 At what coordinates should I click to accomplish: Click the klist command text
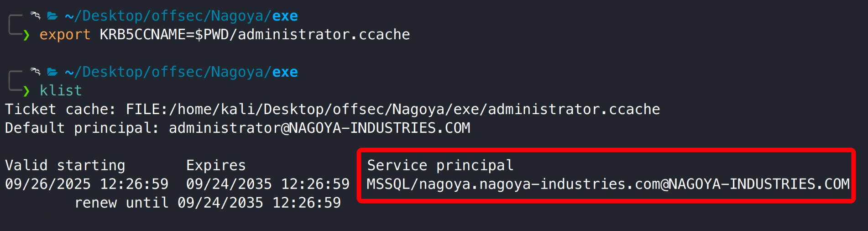tap(61, 90)
